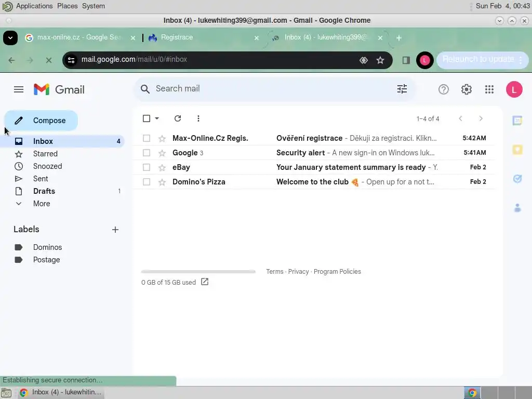532x399 pixels.
Task: Bookmark this page with star icon
Action: [x=380, y=60]
